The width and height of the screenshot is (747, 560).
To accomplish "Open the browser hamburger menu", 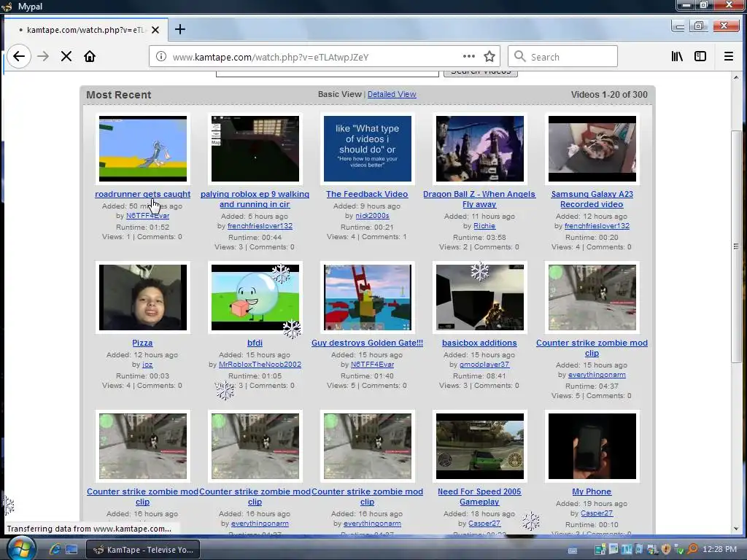I will 729,56.
